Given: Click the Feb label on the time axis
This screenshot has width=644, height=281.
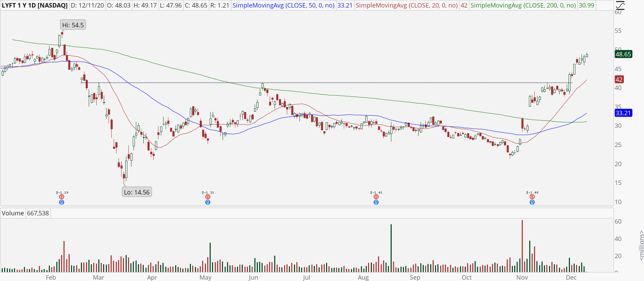Looking at the screenshot, I should [x=51, y=277].
